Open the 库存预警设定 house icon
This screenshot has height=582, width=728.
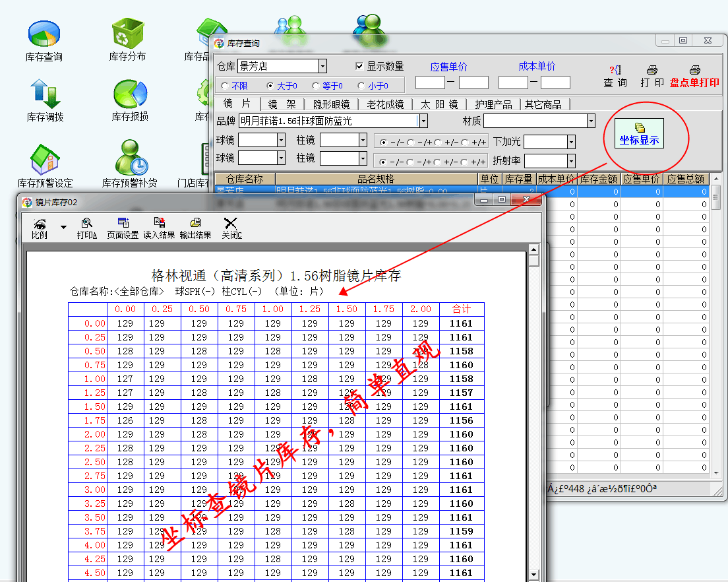45,160
